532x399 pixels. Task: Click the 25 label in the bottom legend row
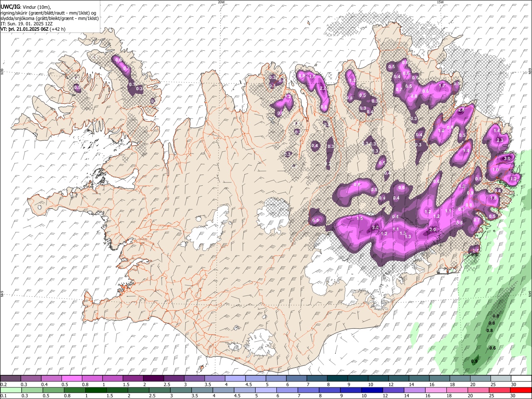coord(492,396)
